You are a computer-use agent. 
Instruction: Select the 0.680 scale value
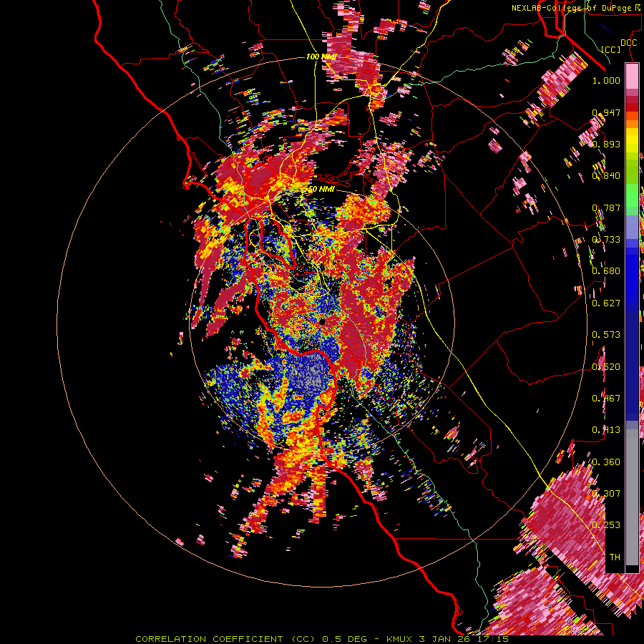click(606, 271)
